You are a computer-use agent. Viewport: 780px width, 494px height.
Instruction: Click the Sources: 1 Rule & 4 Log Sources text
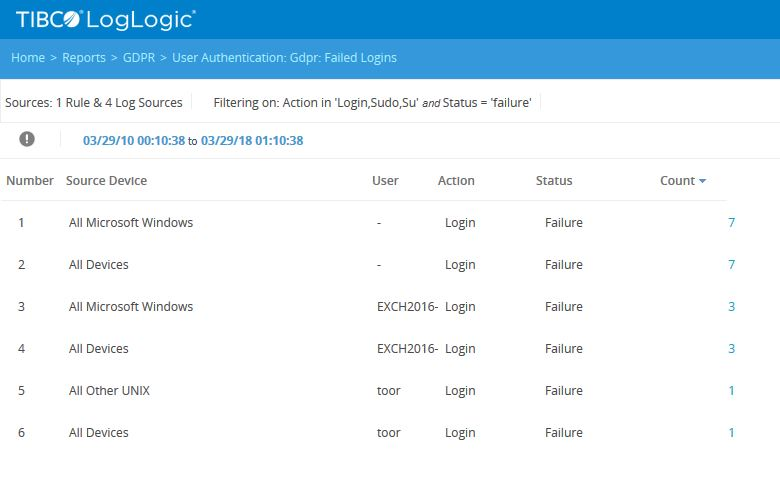pos(94,103)
